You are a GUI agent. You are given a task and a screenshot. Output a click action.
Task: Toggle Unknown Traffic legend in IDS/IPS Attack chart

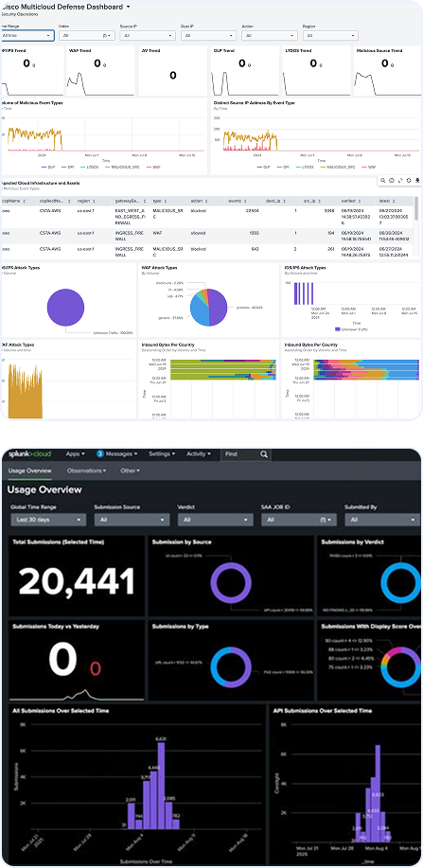[350, 329]
